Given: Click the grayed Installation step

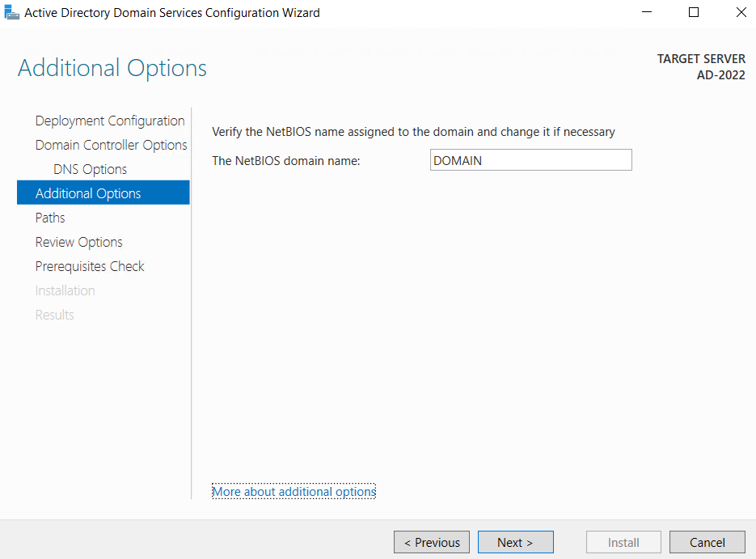Looking at the screenshot, I should click(65, 290).
